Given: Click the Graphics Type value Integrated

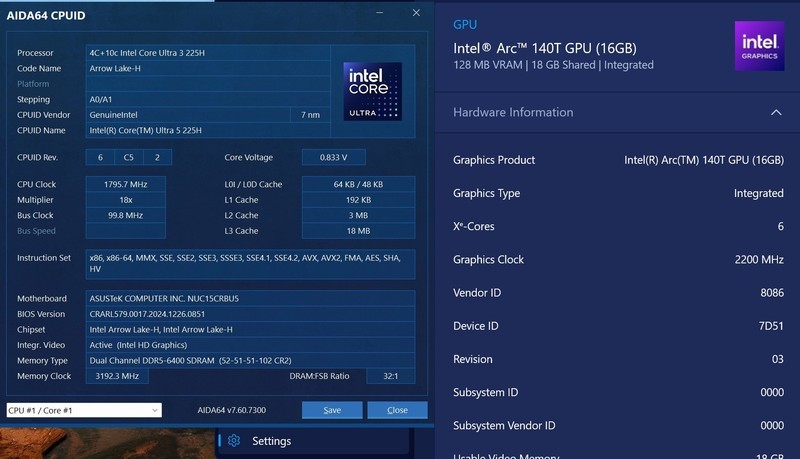Looking at the screenshot, I should click(x=759, y=193).
